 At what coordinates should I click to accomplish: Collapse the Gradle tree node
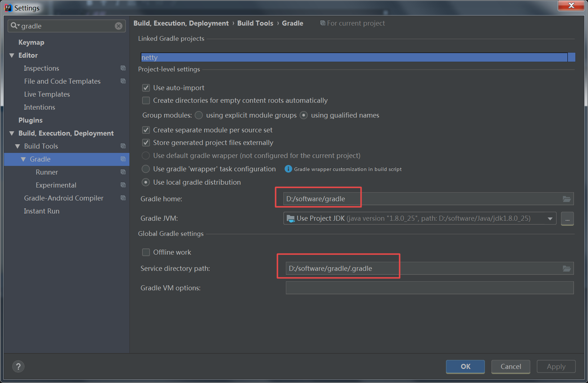coord(23,159)
